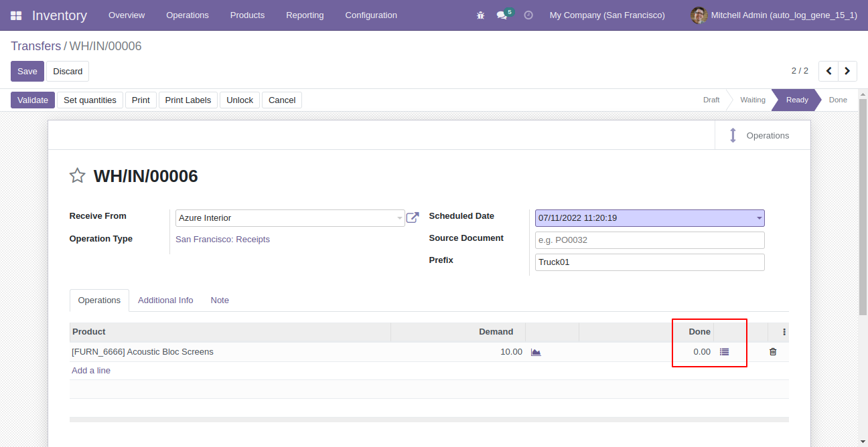Expand the Receive From dropdown
868x447 pixels.
pos(399,218)
